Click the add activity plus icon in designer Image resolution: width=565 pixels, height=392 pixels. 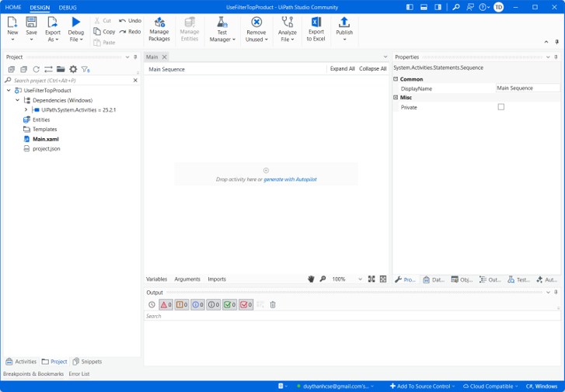(266, 170)
